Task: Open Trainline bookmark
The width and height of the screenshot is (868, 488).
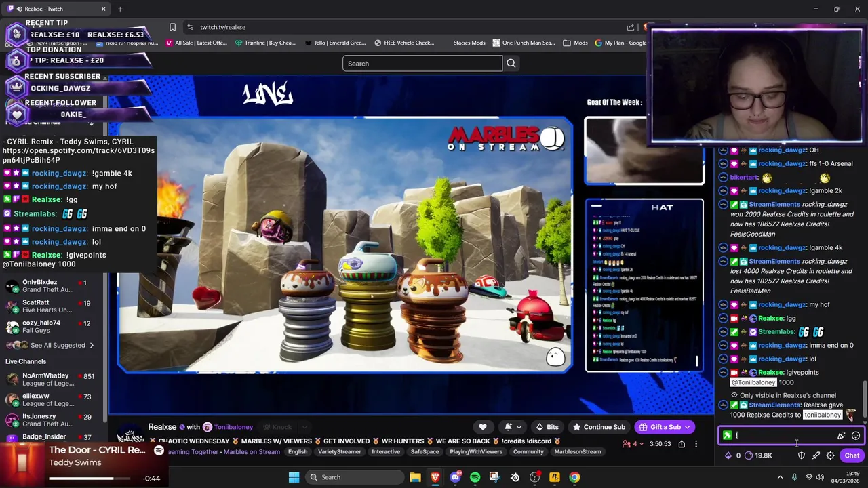Action: pyautogui.click(x=264, y=43)
